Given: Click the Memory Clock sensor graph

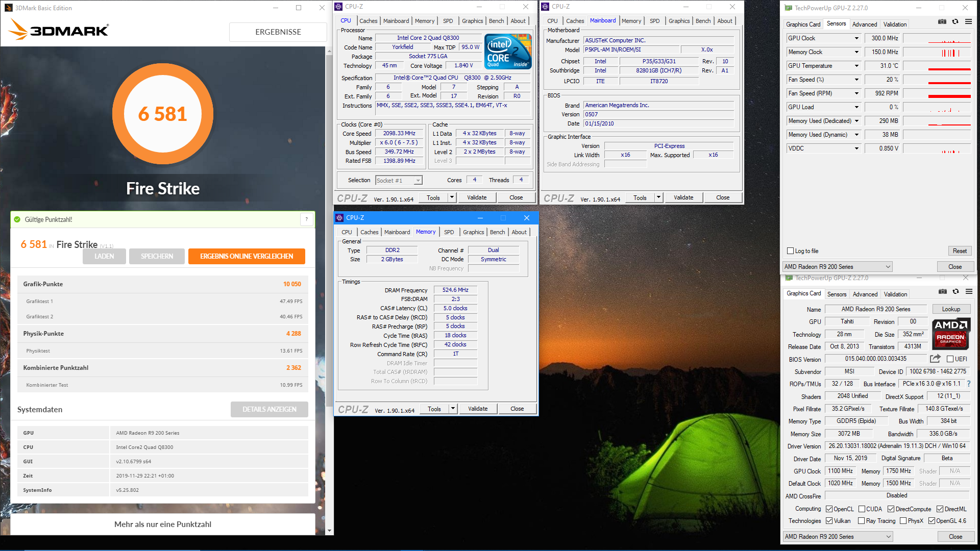Looking at the screenshot, I should point(937,52).
